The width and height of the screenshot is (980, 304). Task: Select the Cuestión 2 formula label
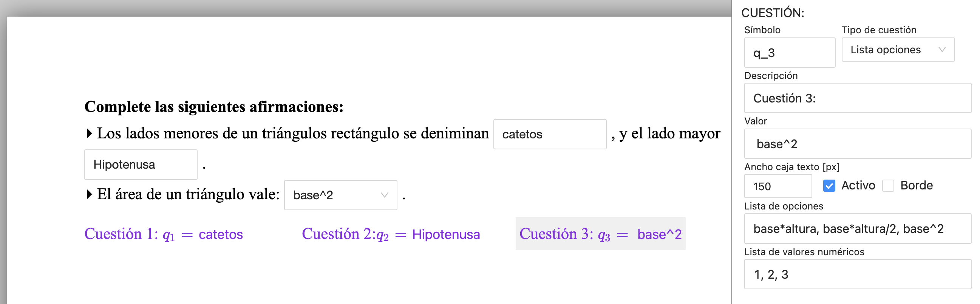click(x=390, y=234)
